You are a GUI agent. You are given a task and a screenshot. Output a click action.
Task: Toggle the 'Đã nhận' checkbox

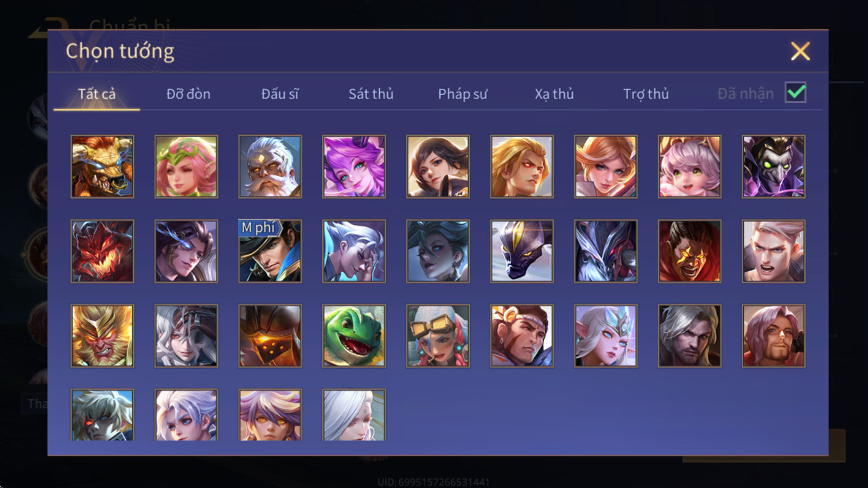[796, 93]
